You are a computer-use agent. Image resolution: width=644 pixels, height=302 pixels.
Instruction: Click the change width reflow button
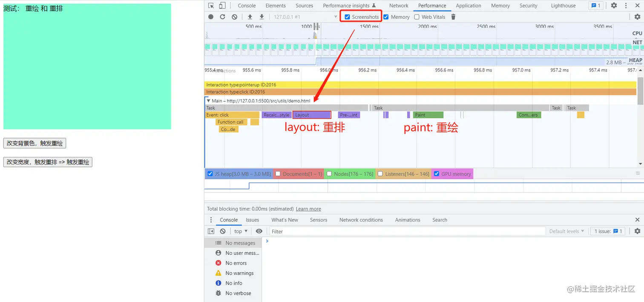click(48, 162)
